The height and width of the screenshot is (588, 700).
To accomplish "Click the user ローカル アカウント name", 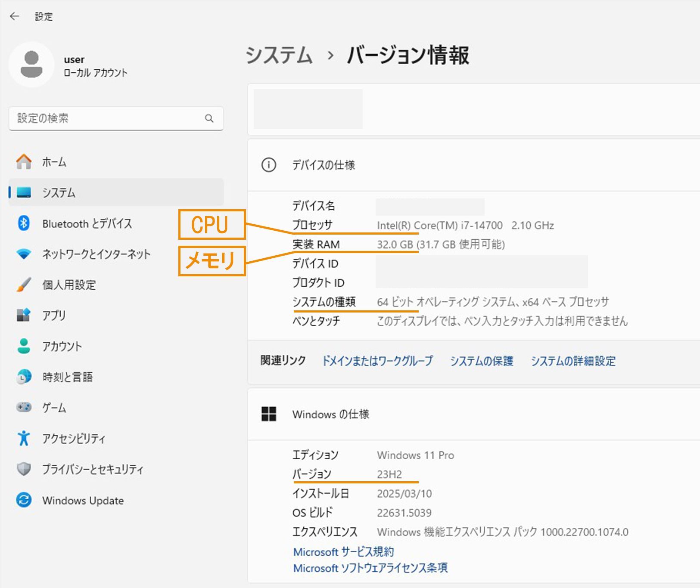I will tap(95, 66).
